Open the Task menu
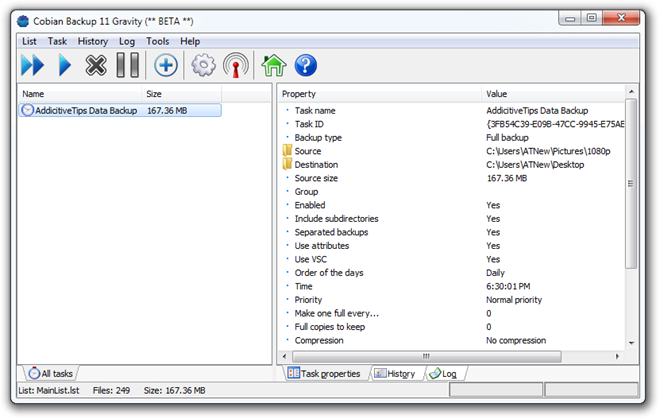660x419 pixels. pos(57,41)
